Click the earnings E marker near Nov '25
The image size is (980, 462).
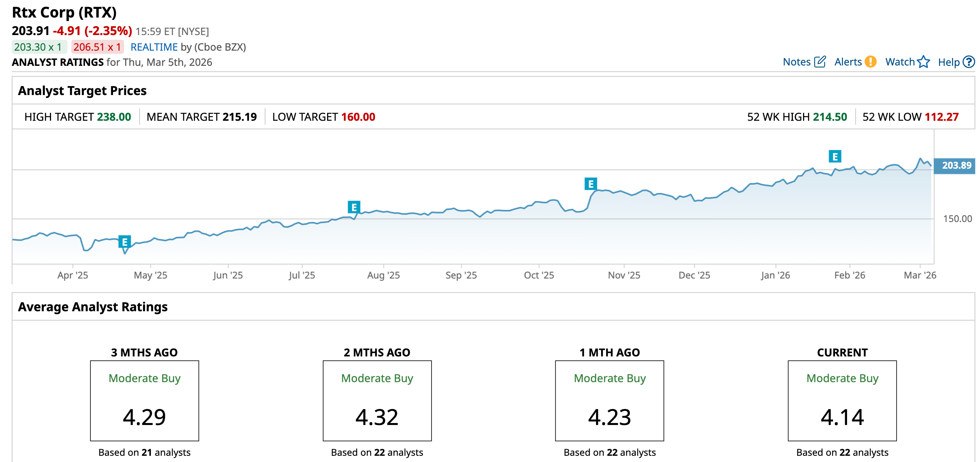click(x=591, y=184)
